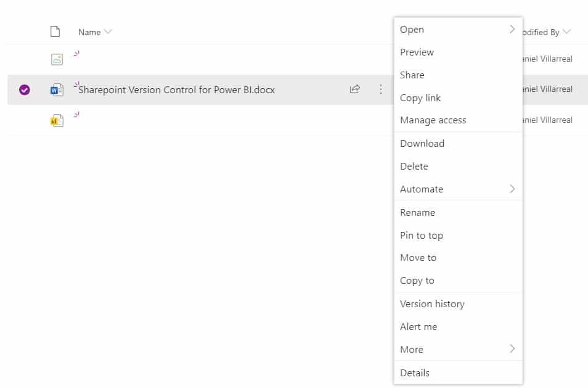This screenshot has height=388, width=588.
Task: Click the file type column header icon
Action: tap(55, 31)
